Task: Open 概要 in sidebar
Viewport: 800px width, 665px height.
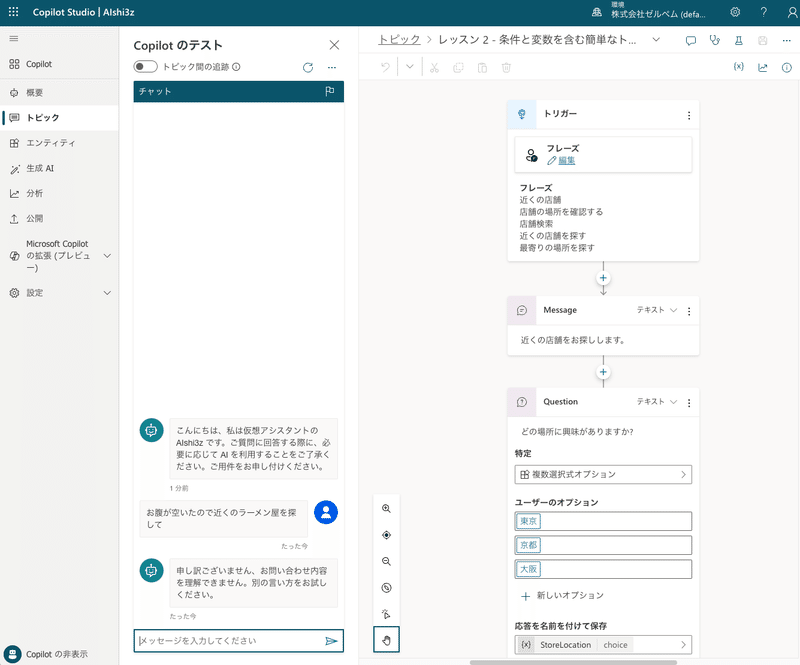Action: (x=59, y=92)
